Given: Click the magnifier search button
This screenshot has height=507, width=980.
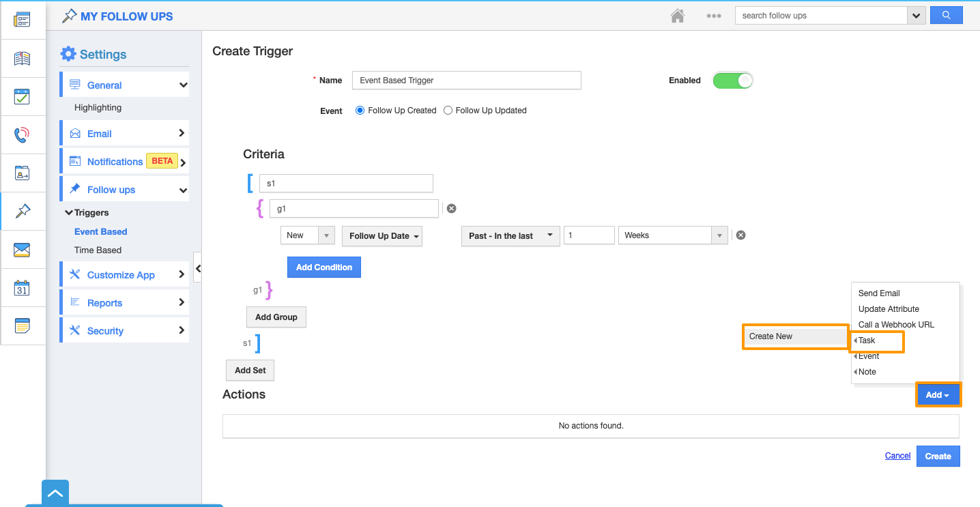Looking at the screenshot, I should [946, 16].
